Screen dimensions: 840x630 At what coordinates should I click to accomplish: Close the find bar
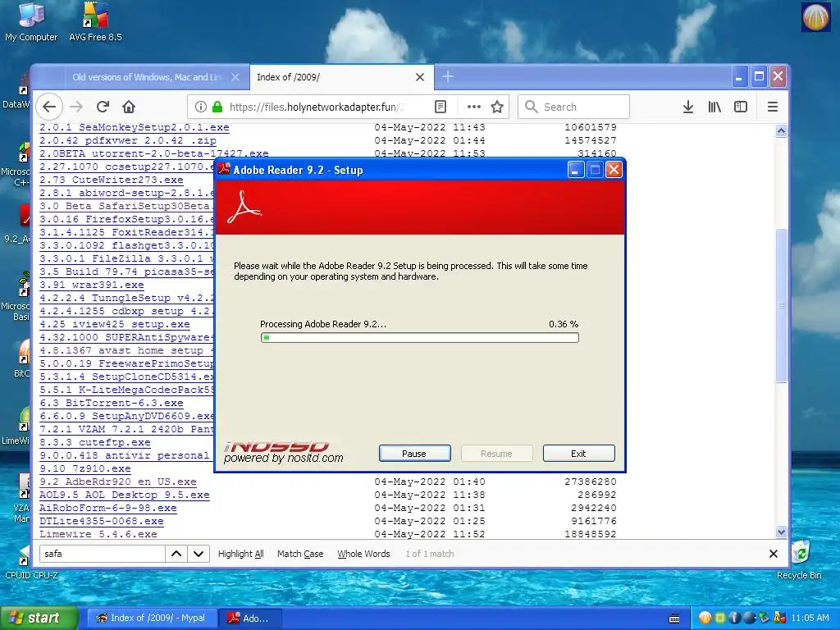(773, 554)
